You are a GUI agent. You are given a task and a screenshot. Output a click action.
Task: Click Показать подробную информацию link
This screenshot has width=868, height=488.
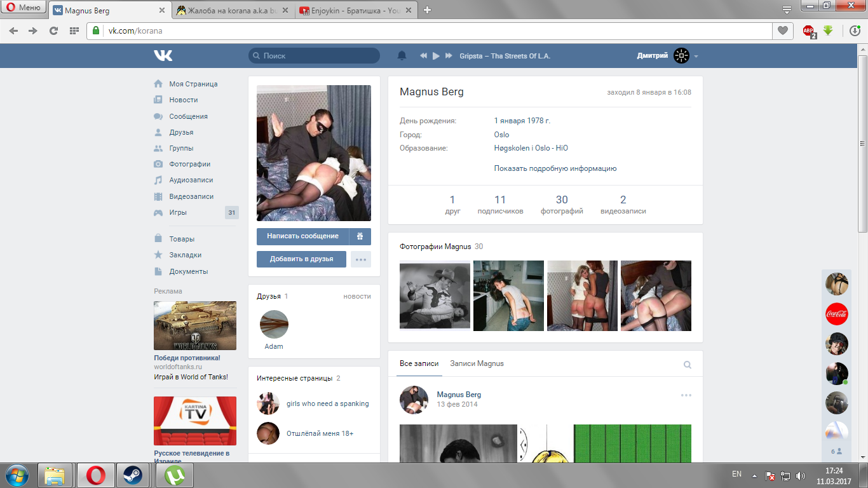tap(555, 168)
